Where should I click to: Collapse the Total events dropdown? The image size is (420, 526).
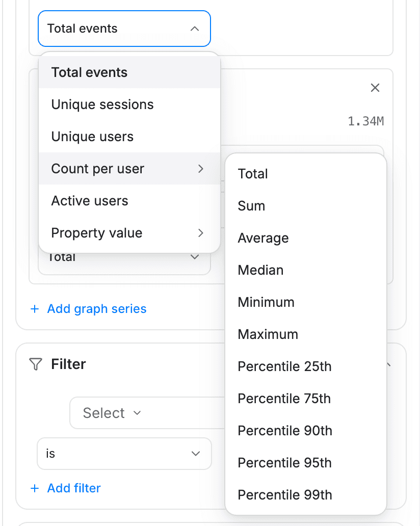[x=124, y=29]
